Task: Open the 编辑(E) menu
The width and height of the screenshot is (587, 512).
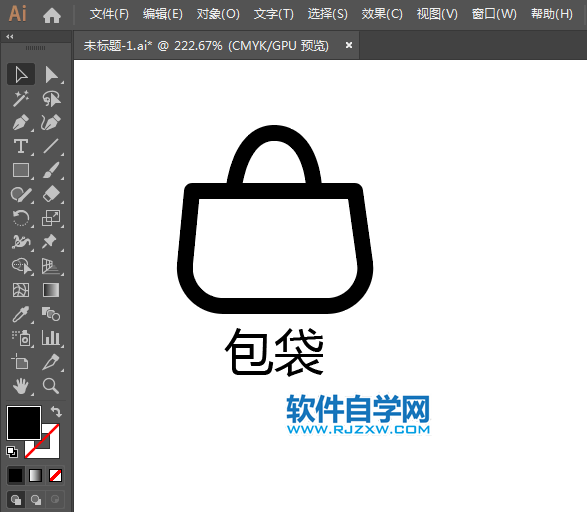Action: 162,14
